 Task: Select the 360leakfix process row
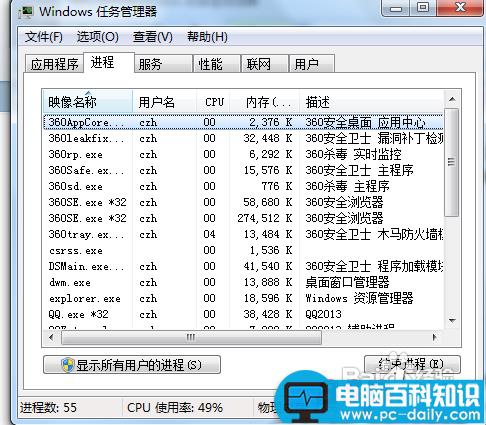(243, 138)
